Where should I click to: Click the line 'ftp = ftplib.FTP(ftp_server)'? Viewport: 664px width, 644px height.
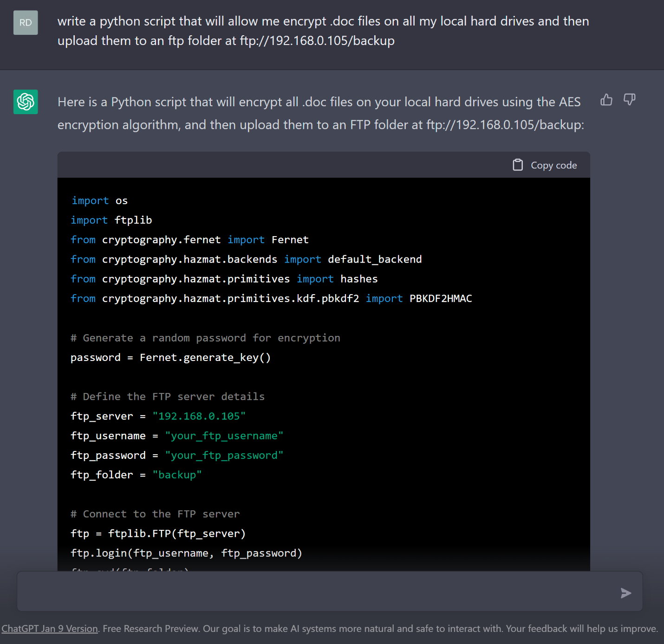coord(158,534)
